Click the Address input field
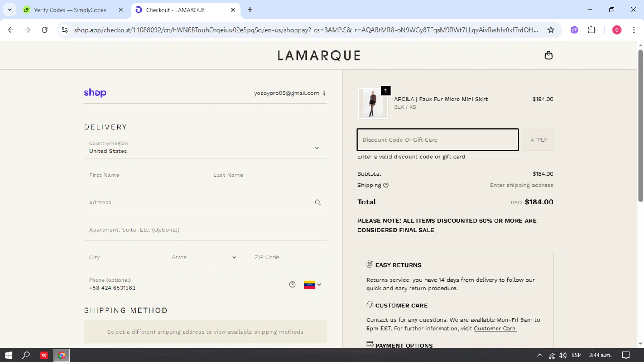This screenshot has height=362, width=644. (205, 203)
